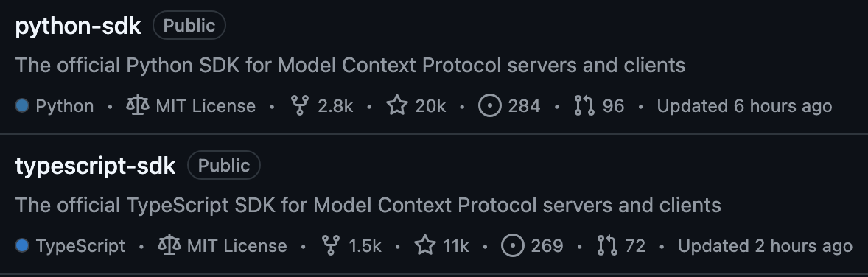
Task: View the 20k stargazers of python-sdk
Action: point(430,106)
